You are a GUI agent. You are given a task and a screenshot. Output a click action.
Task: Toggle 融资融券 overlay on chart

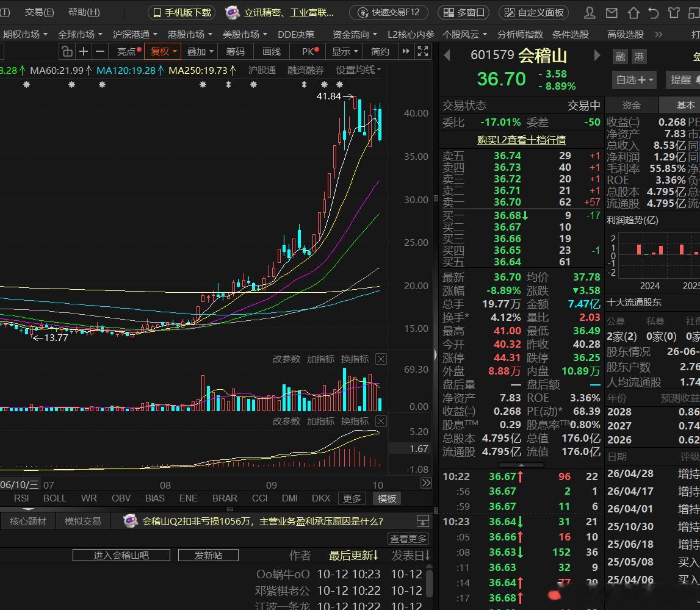306,70
